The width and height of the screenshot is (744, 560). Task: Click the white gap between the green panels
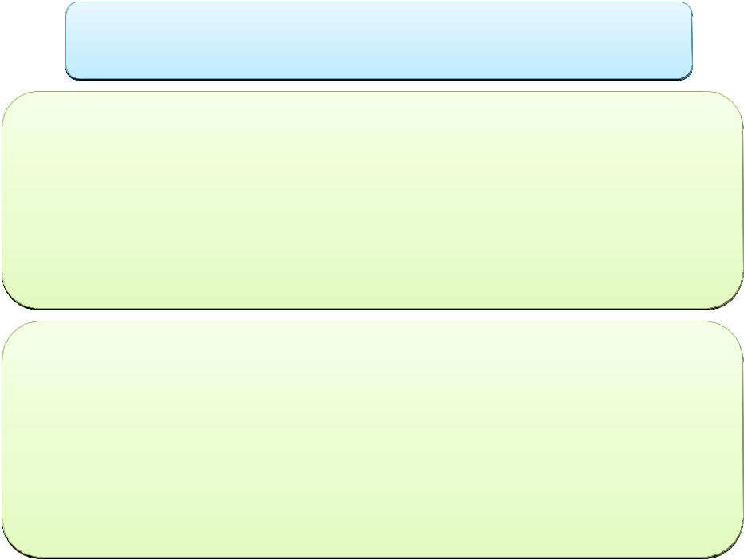(373, 315)
